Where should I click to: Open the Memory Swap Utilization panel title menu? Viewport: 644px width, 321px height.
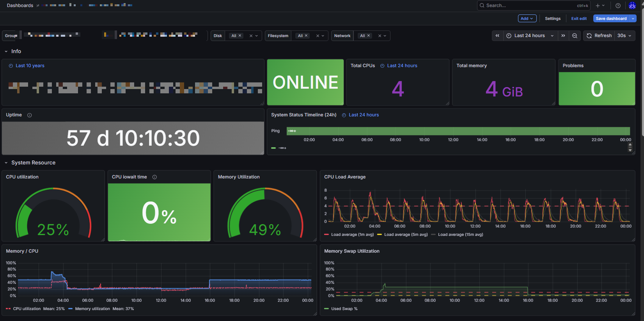point(352,251)
